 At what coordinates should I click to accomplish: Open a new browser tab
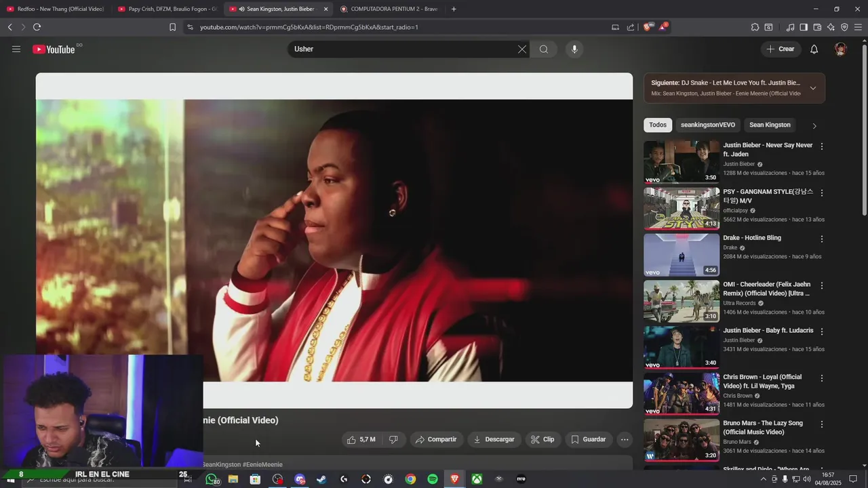[x=454, y=9]
